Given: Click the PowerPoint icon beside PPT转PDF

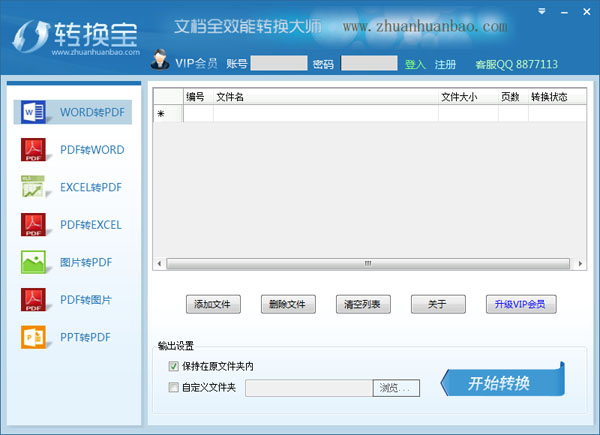Looking at the screenshot, I should [x=33, y=337].
